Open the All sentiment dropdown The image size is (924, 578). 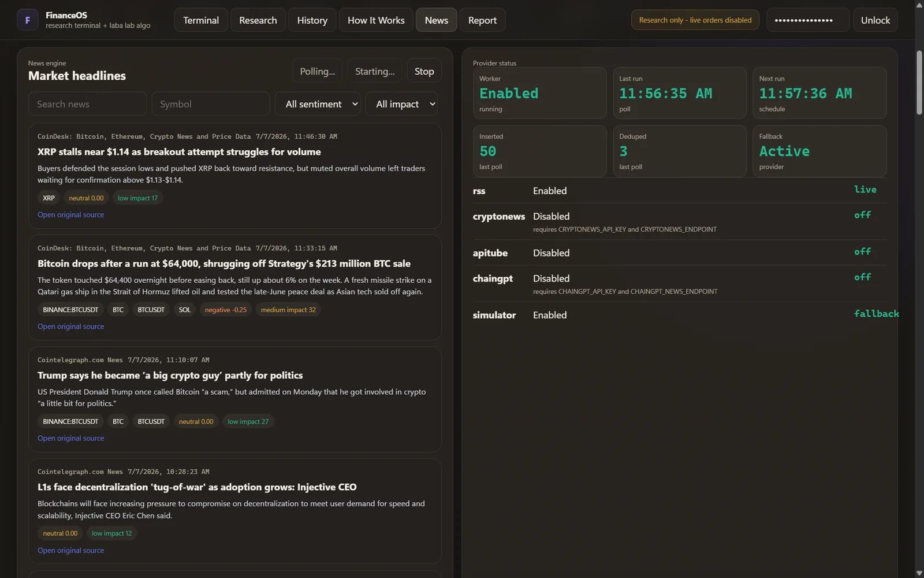(x=318, y=104)
